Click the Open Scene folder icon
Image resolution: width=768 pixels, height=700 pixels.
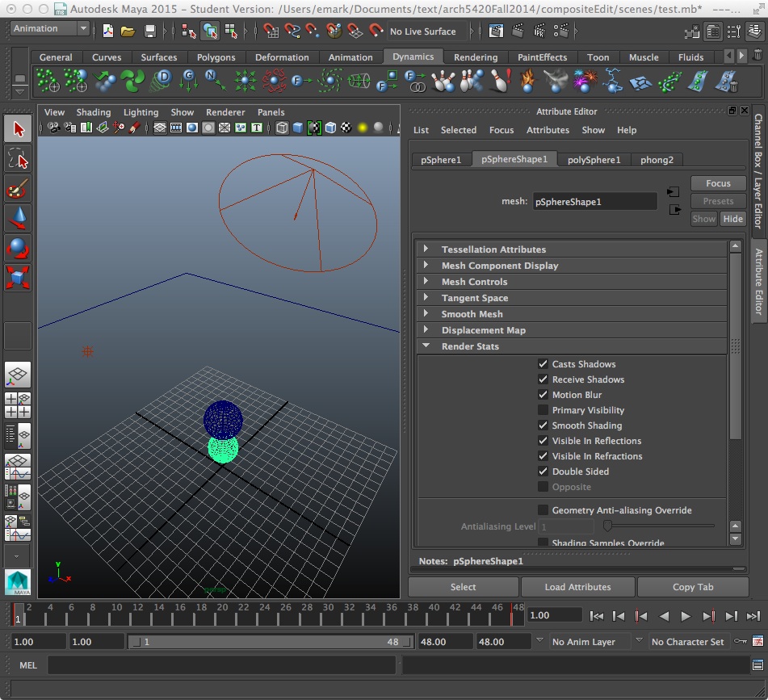click(128, 31)
